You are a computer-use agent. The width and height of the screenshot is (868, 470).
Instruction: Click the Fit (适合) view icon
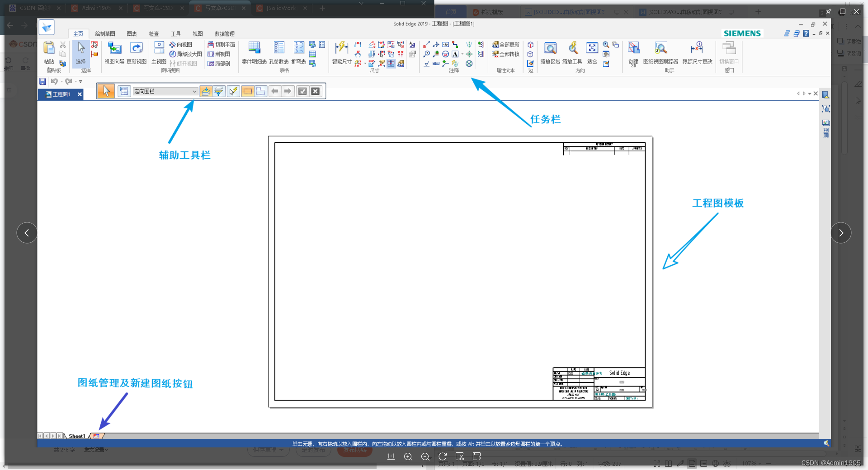coord(592,53)
